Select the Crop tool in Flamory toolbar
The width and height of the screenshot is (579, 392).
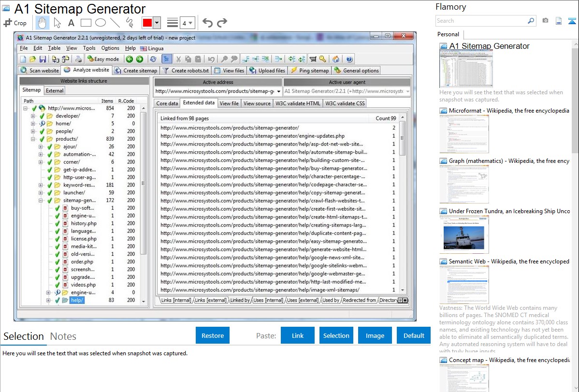(15, 23)
